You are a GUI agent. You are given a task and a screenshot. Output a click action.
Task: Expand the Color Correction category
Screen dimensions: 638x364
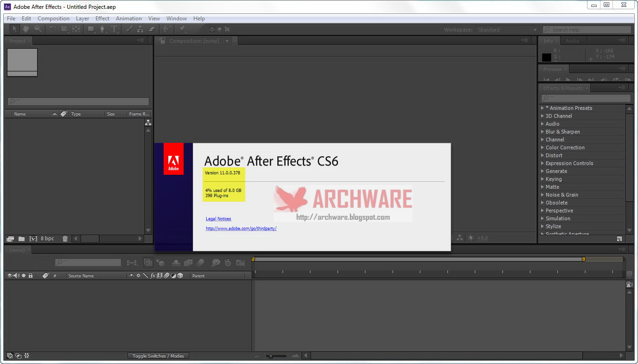tap(542, 147)
